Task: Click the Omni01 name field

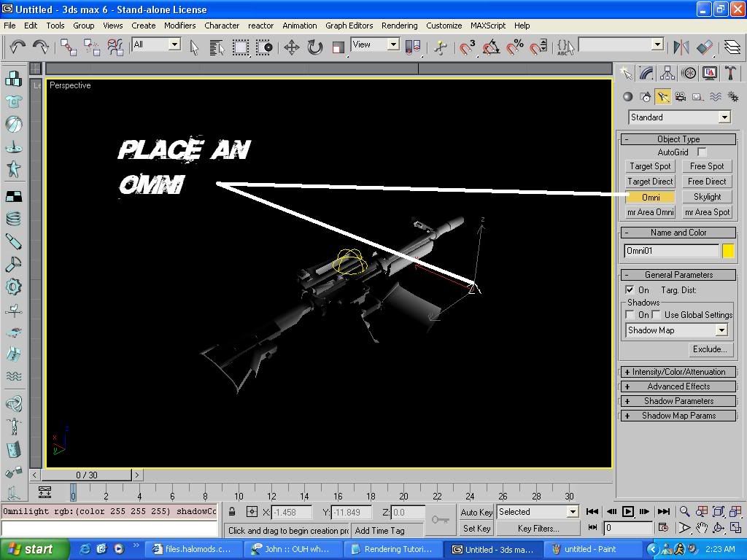Action: click(x=671, y=251)
